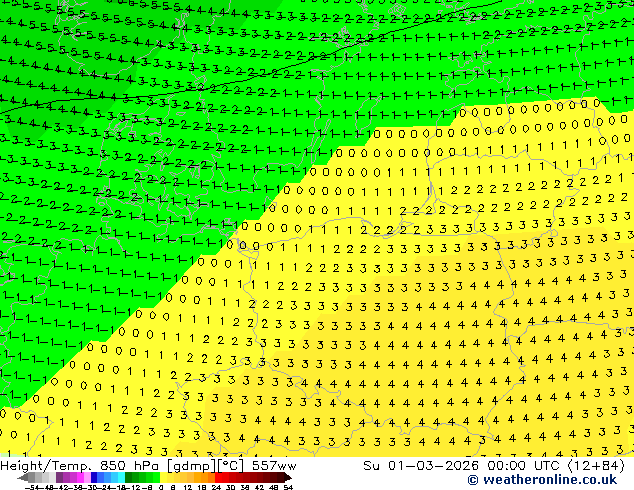634x490 pixels.
Task: Click the date text 'Su 01-03-2026 00:00 UTC'
Action: click(463, 466)
